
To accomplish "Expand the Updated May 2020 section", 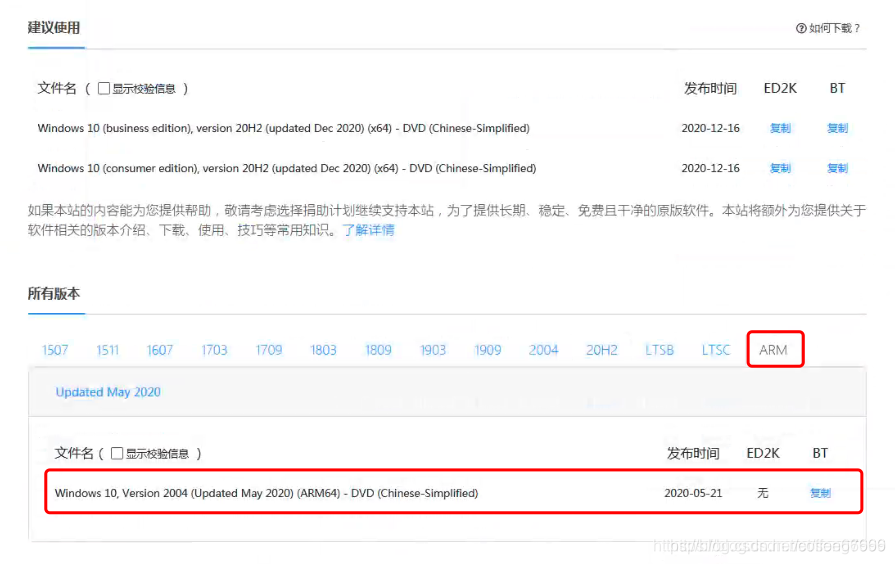I will pyautogui.click(x=108, y=392).
